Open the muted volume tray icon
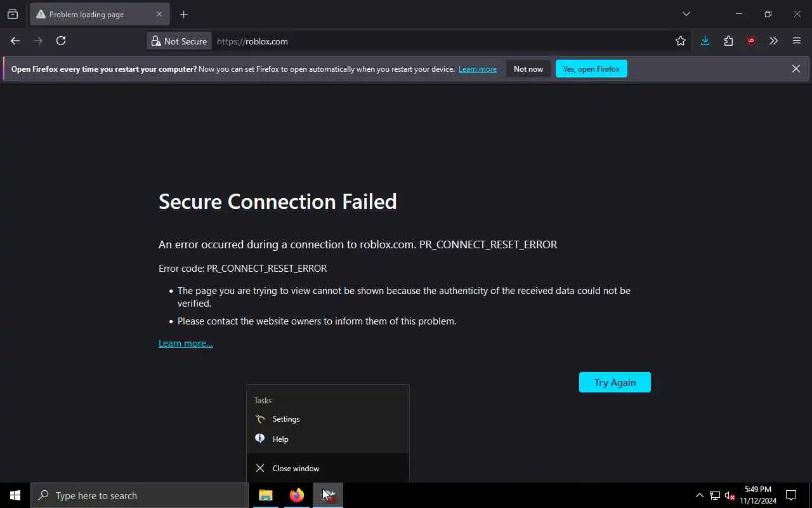The height and width of the screenshot is (508, 812). [x=730, y=495]
